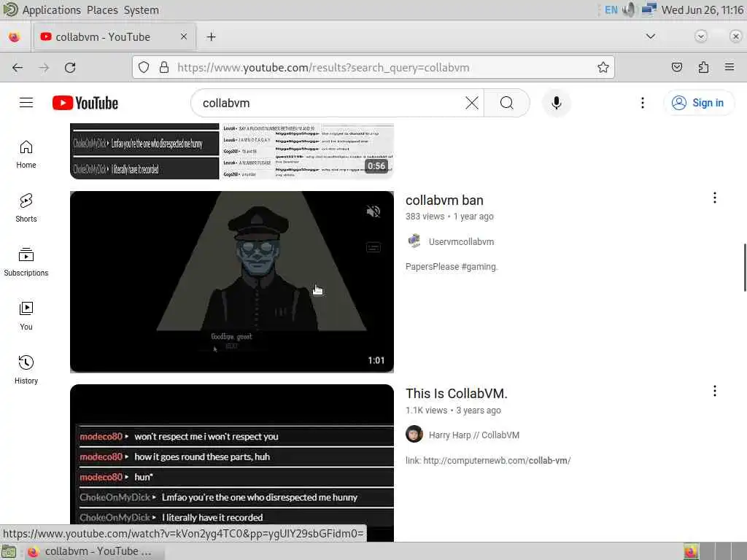747x560 pixels.
Task: Start voice search with microphone
Action: tap(556, 103)
